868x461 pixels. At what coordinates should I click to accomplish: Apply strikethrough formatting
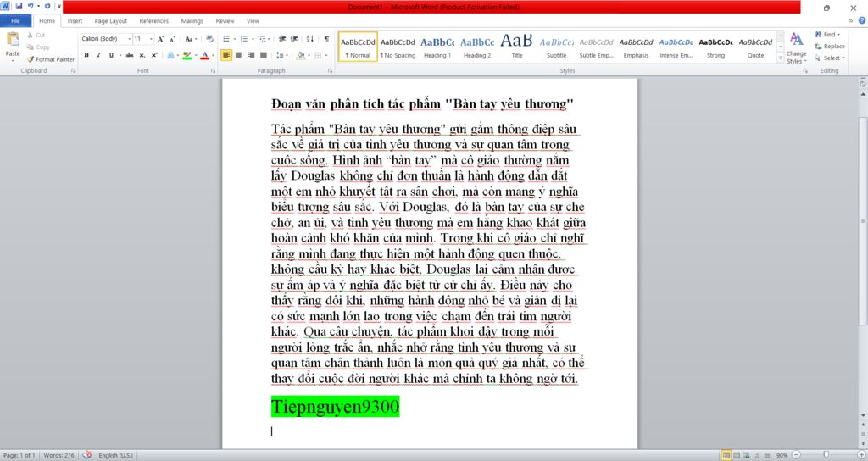130,55
